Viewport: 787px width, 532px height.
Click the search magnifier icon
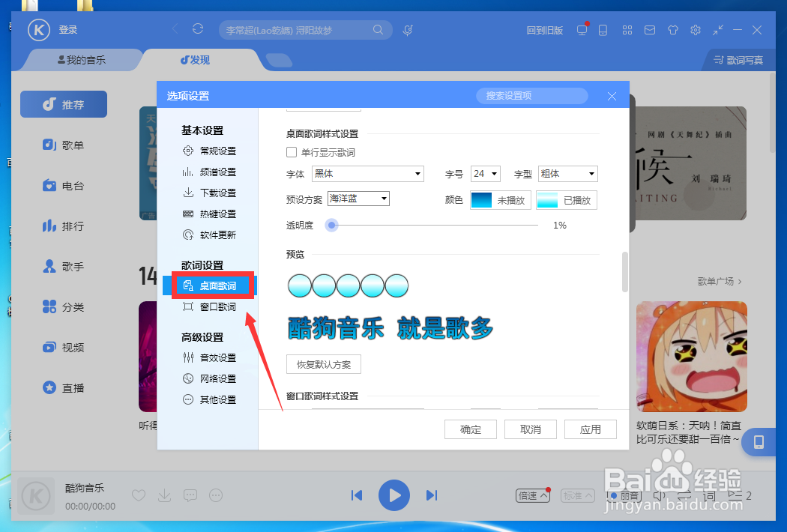pos(378,30)
